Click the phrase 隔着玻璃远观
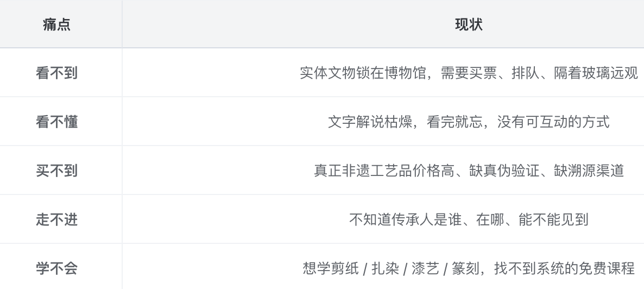 (596, 73)
